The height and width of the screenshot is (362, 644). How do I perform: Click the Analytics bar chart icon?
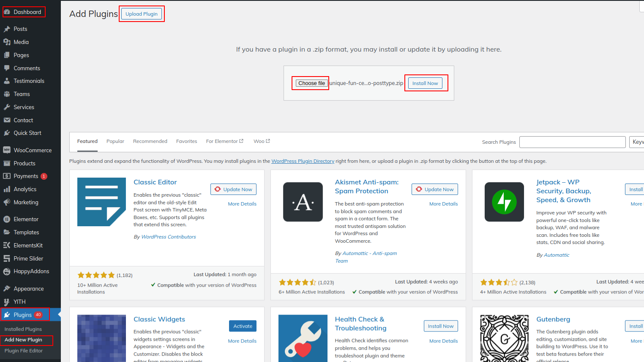[7, 189]
